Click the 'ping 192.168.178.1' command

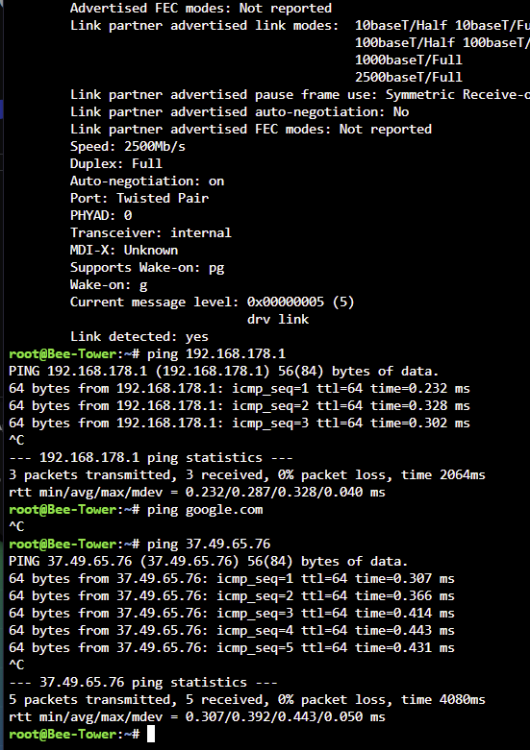click(x=216, y=353)
